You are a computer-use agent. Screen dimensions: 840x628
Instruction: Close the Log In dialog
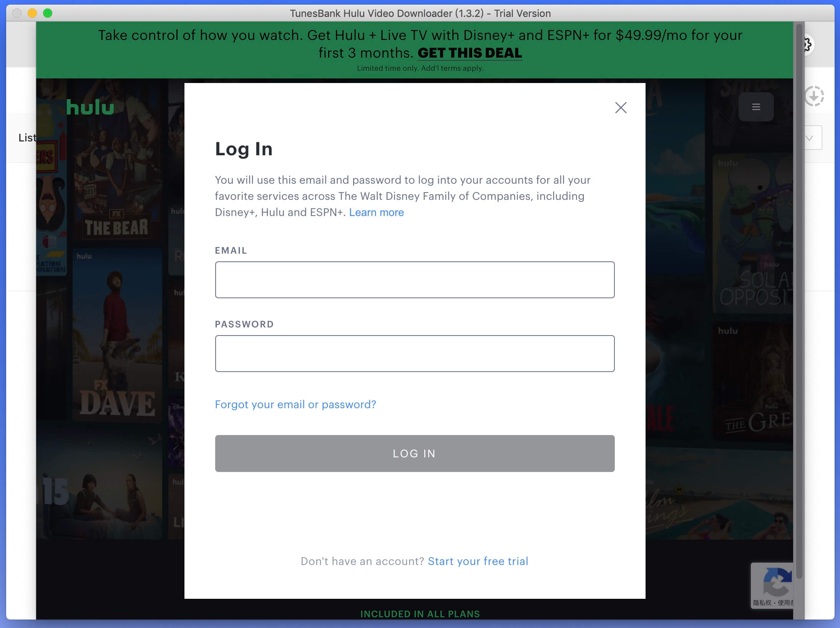click(621, 108)
